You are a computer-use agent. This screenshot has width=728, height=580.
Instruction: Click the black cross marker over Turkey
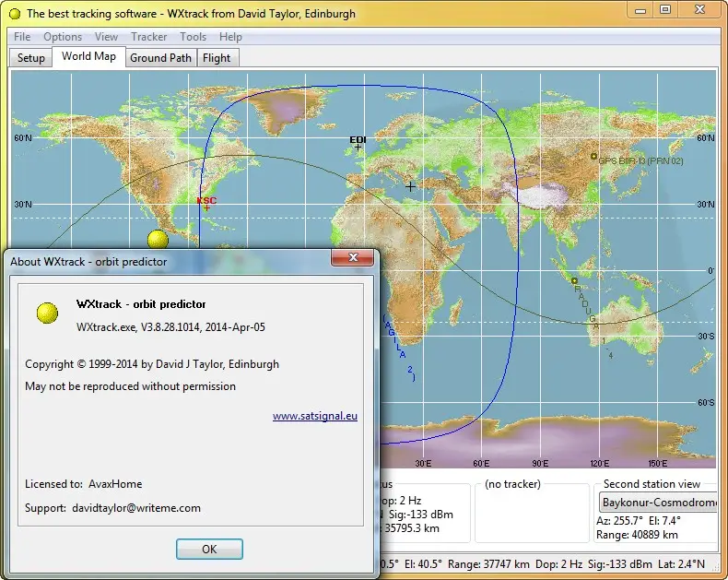click(x=410, y=187)
